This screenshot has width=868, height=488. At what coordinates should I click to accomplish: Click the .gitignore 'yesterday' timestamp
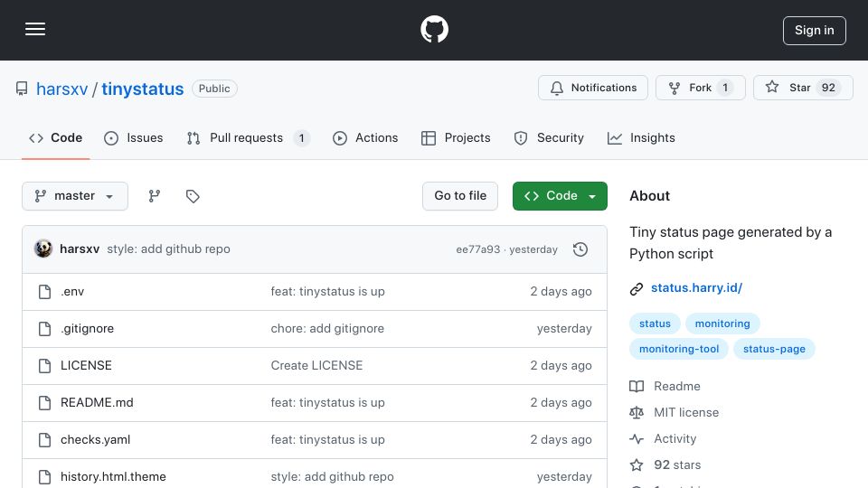click(564, 329)
